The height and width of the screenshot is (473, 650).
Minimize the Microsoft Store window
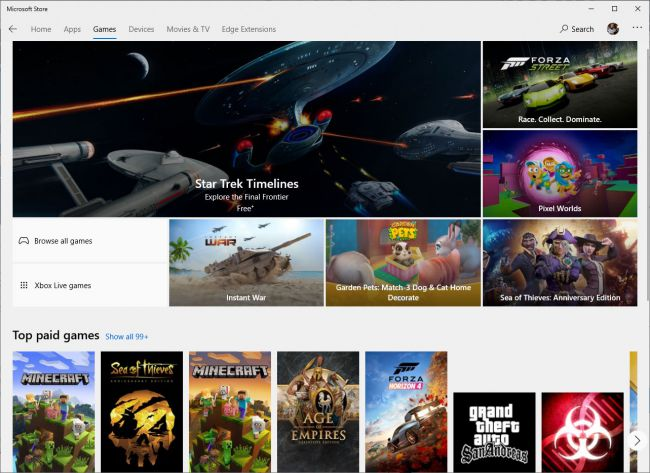pos(592,9)
